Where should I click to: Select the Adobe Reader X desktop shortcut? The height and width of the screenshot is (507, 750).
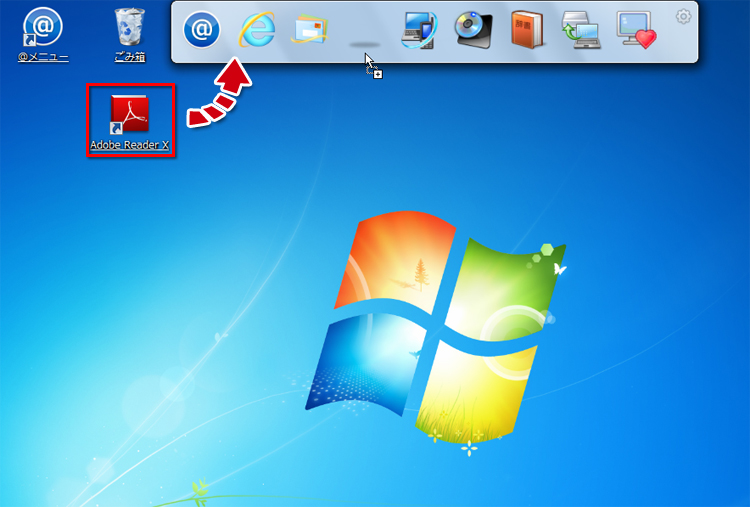(130, 121)
